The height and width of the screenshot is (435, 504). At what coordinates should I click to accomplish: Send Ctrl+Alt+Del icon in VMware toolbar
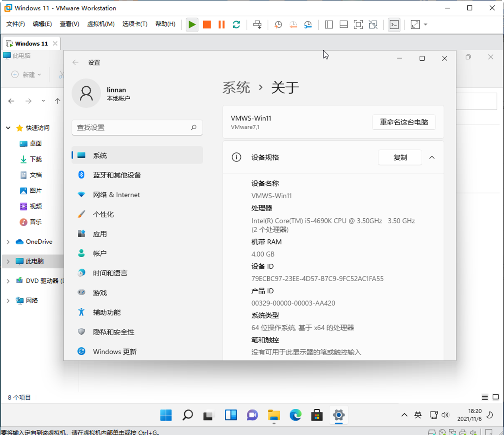(257, 24)
